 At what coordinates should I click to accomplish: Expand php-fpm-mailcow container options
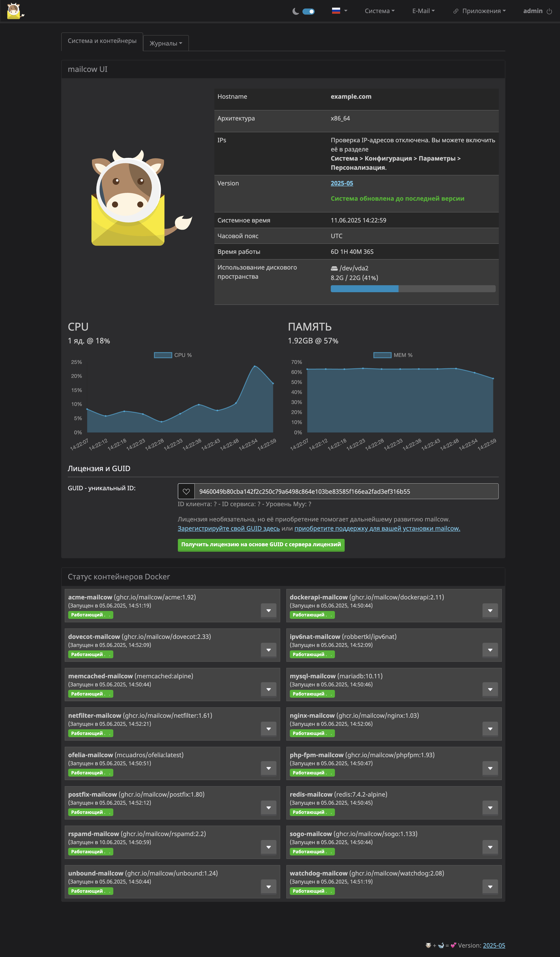coord(490,769)
